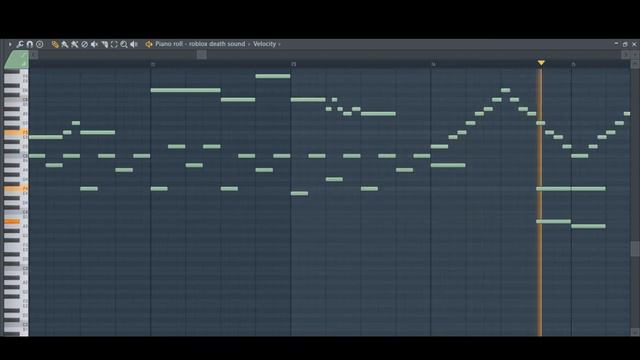Click bar 3 on the timeline ruler

[293, 64]
